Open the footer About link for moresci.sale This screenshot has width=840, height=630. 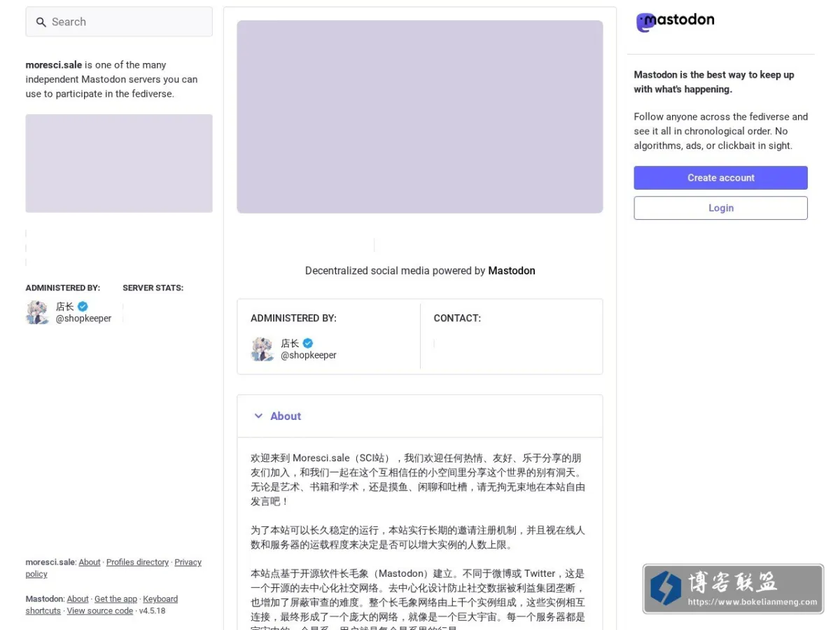click(90, 562)
